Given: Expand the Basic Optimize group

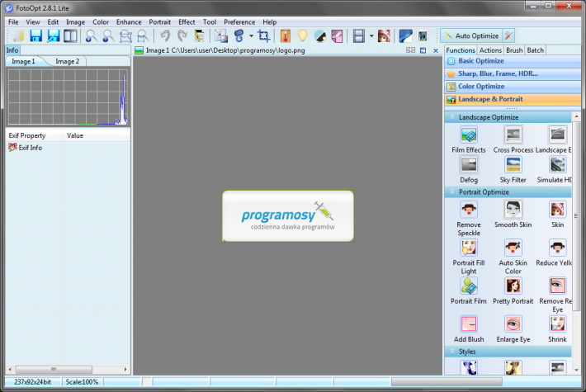Looking at the screenshot, I should click(x=513, y=61).
